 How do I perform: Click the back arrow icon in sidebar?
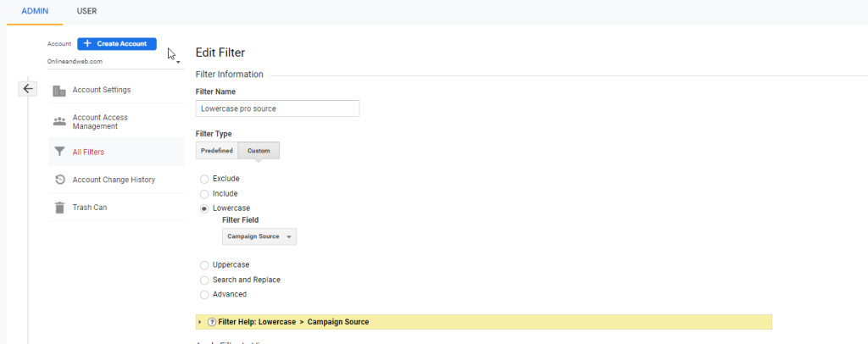28,88
